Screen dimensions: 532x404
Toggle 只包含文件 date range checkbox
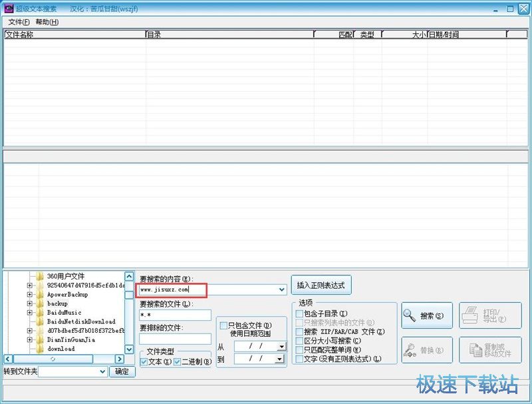coord(223,325)
